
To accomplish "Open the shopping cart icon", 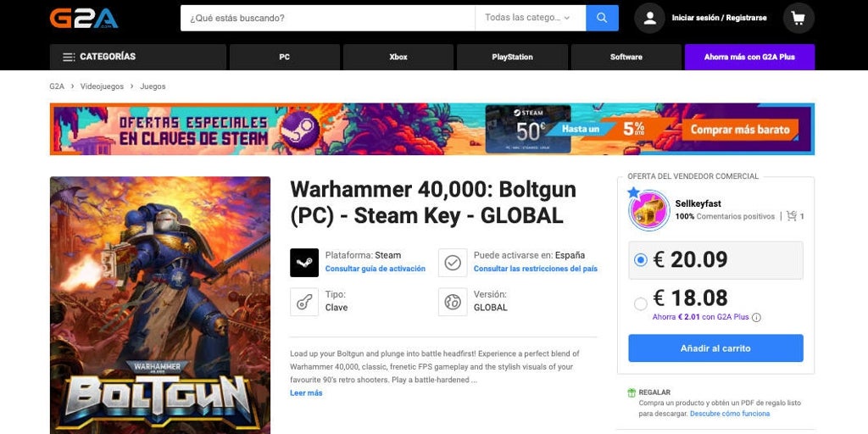I will [798, 19].
